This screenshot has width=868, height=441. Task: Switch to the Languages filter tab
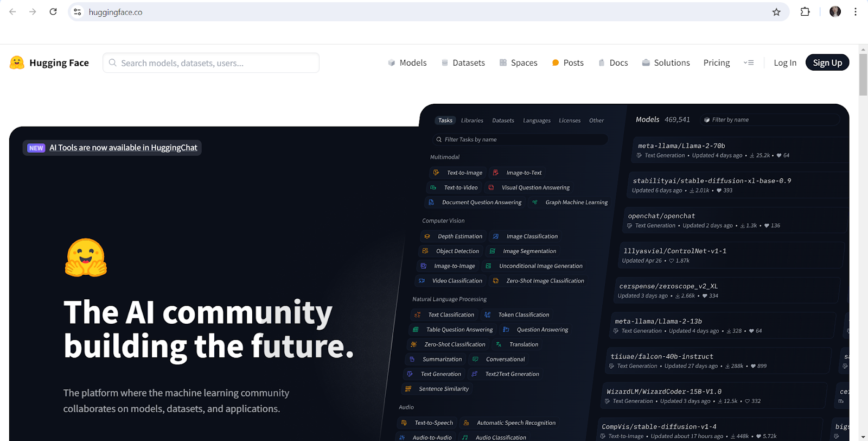coord(537,121)
